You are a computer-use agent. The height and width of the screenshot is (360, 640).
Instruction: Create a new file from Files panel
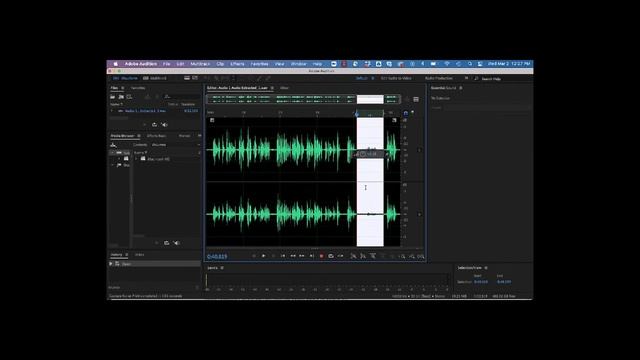(129, 97)
